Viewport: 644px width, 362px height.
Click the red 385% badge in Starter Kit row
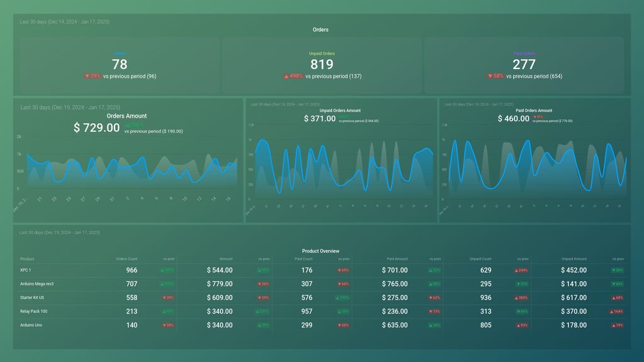coord(521,298)
